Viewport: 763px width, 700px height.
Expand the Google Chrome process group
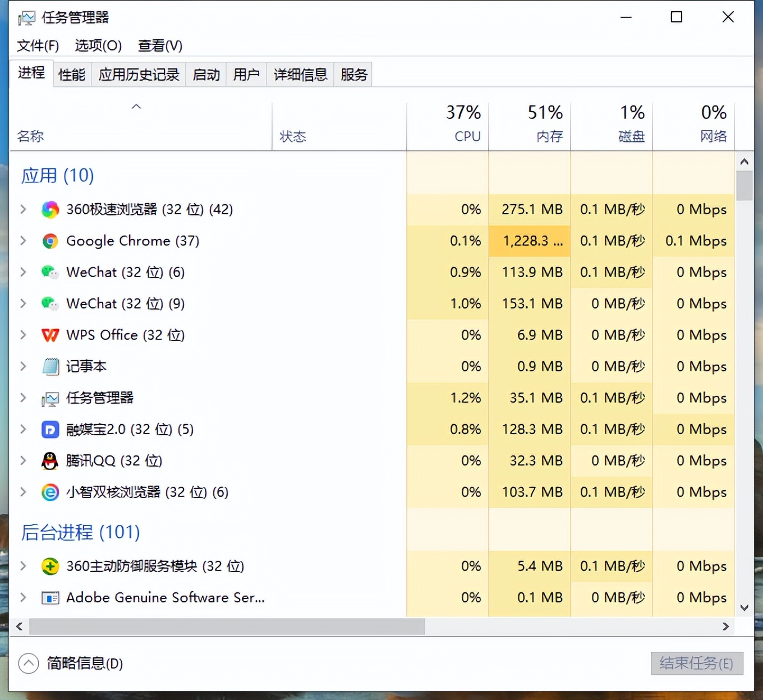click(23, 241)
